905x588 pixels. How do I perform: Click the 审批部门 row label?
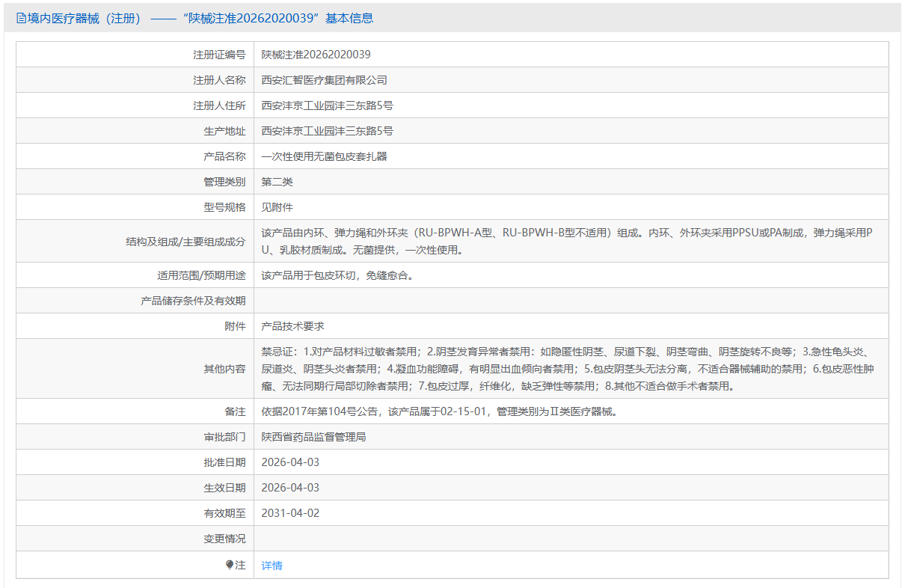(224, 437)
